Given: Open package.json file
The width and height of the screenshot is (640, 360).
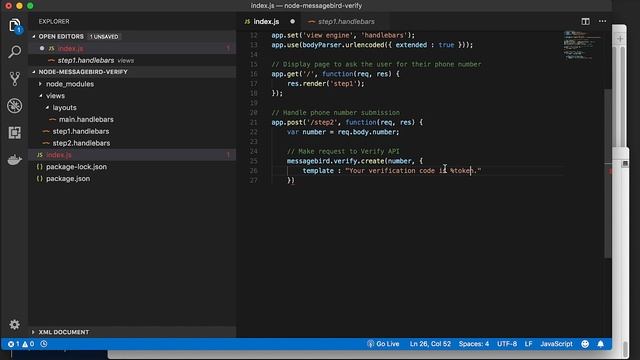Looking at the screenshot, I should [132, 178].
